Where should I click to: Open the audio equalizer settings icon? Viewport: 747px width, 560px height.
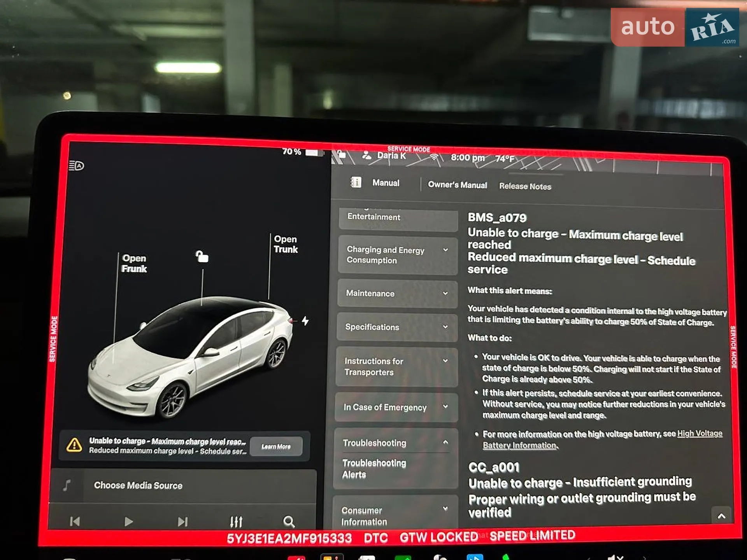[x=236, y=521]
